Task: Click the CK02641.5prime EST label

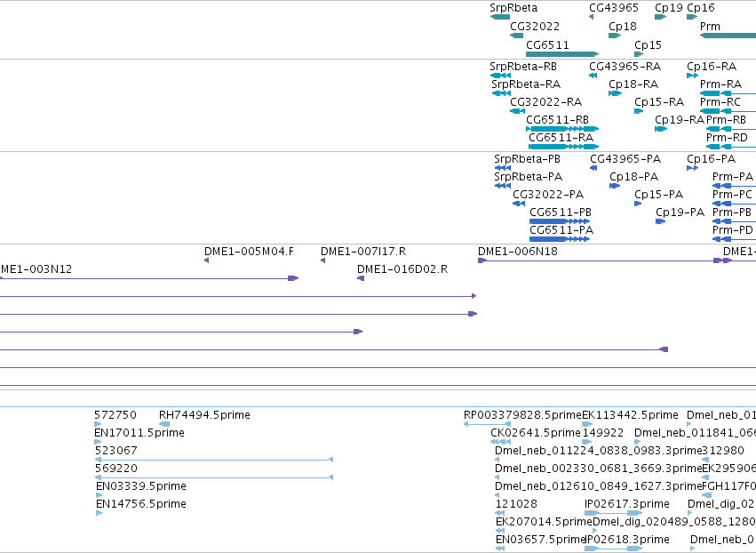Action: 535,433
